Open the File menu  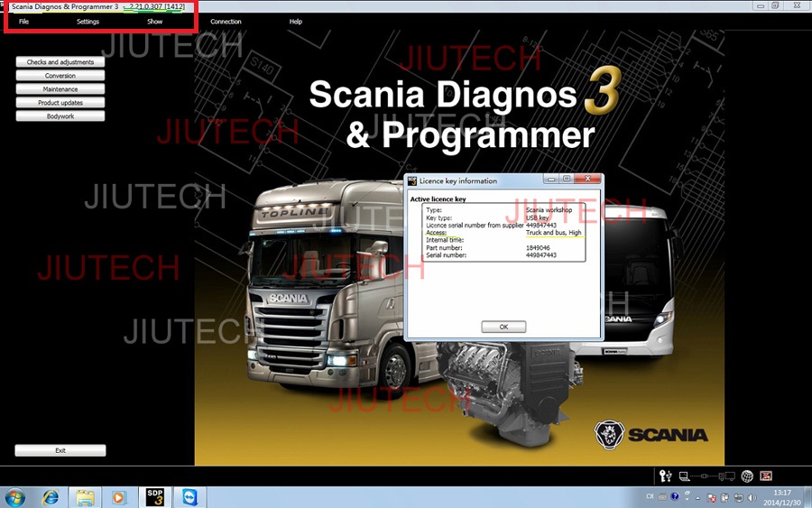(23, 22)
